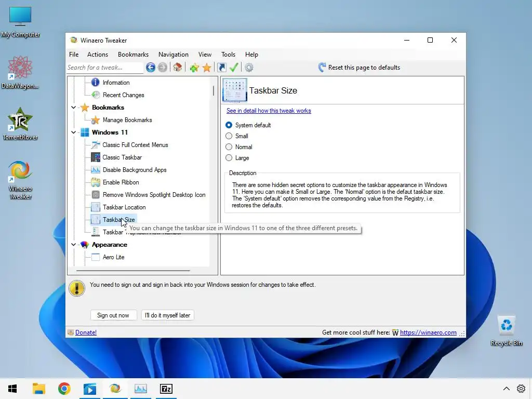Select Taskbar Tray Icon Row Number item

click(113, 232)
